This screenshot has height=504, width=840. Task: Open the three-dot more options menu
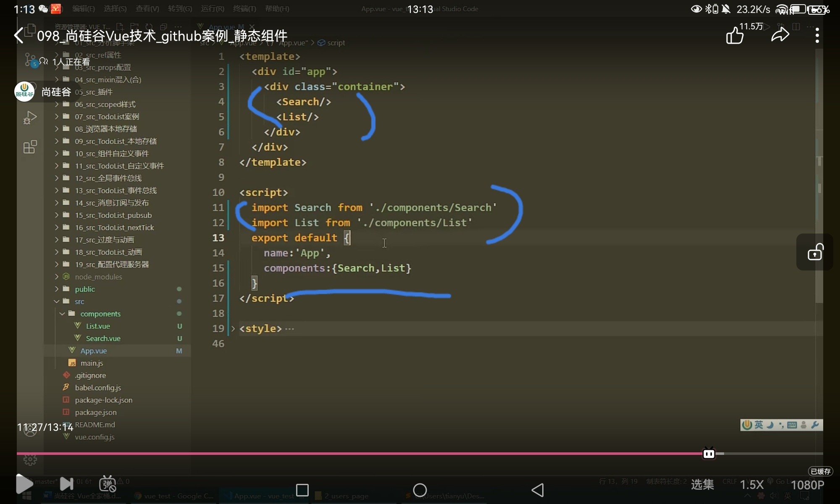click(x=817, y=35)
